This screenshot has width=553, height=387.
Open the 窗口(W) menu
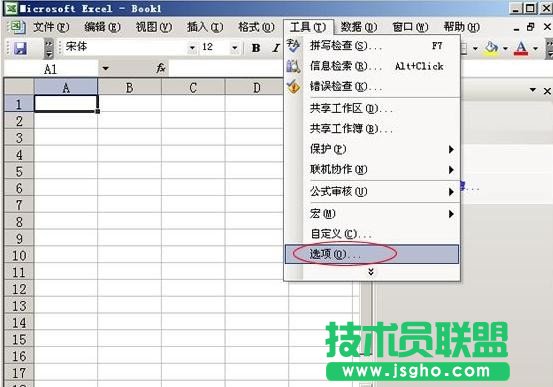click(x=410, y=27)
